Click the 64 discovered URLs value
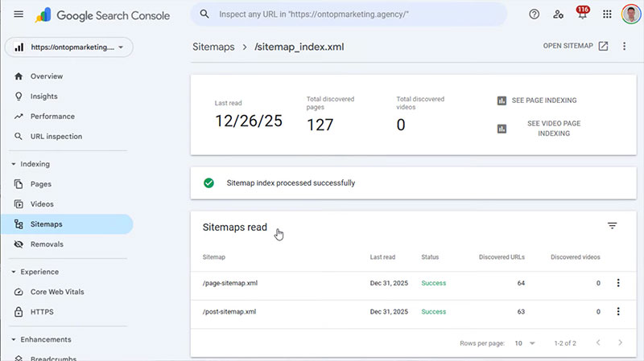The height and width of the screenshot is (361, 644). click(x=521, y=283)
